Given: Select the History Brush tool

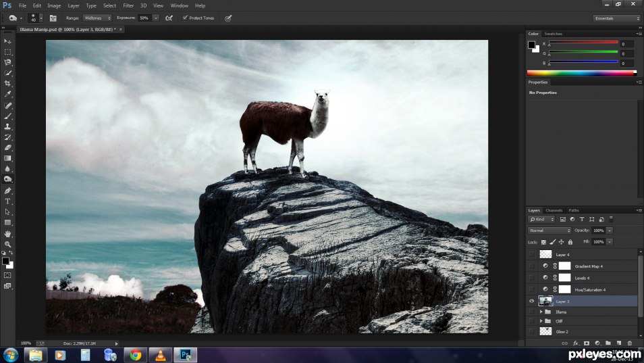Looking at the screenshot, I should coord(7,137).
